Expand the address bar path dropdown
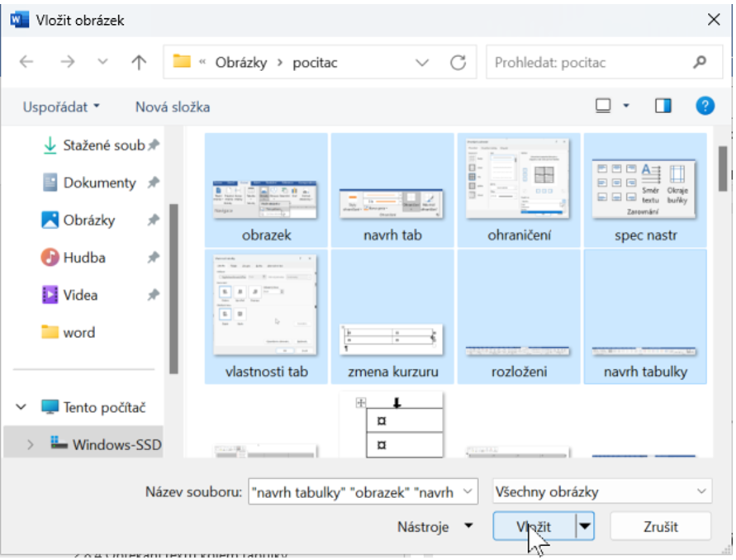Screen dimensions: 736x560 (x=423, y=63)
